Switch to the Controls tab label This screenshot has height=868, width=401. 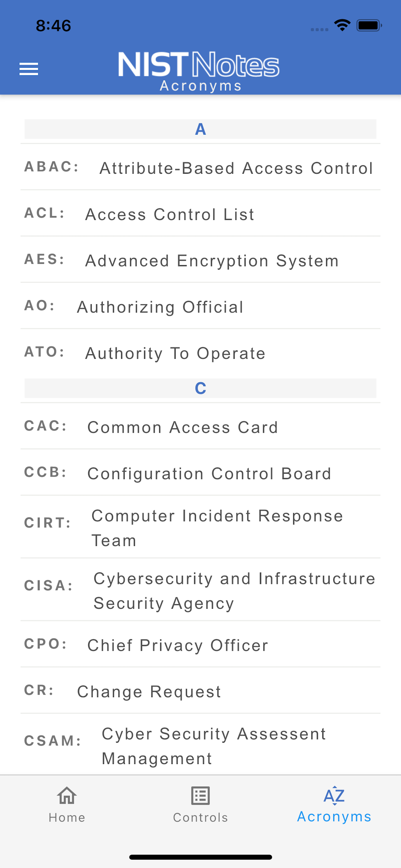click(x=200, y=817)
